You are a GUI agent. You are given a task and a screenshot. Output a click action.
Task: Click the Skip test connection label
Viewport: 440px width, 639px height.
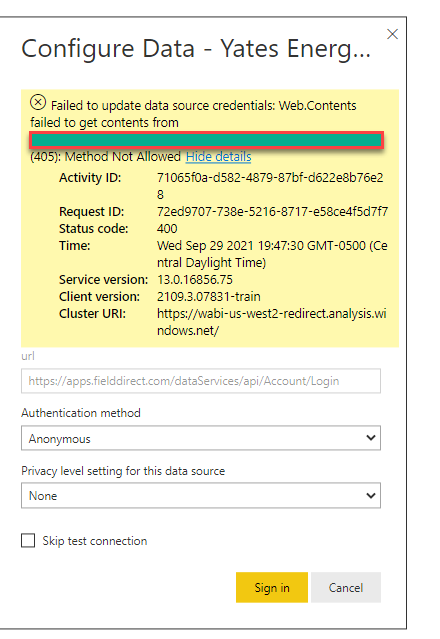(x=95, y=541)
